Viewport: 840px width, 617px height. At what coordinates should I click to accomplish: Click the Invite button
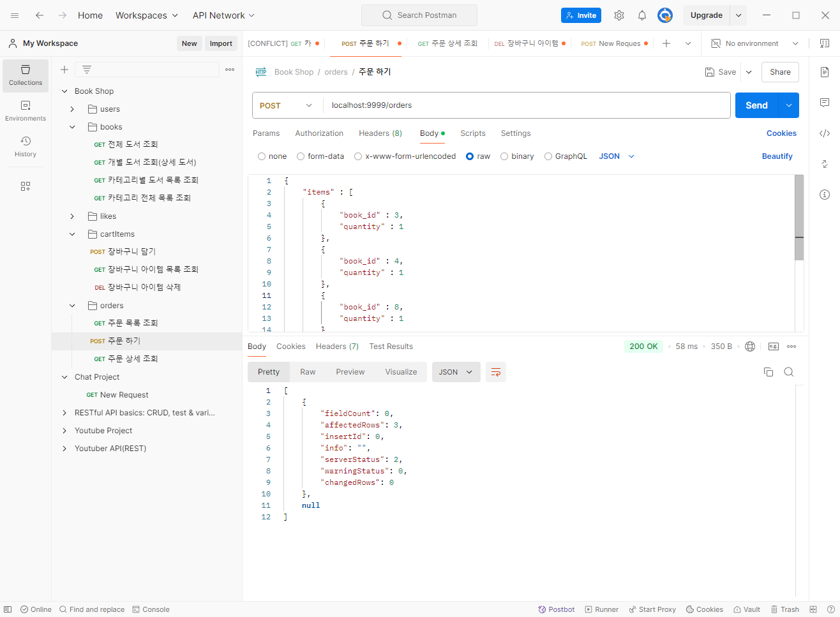(x=581, y=15)
